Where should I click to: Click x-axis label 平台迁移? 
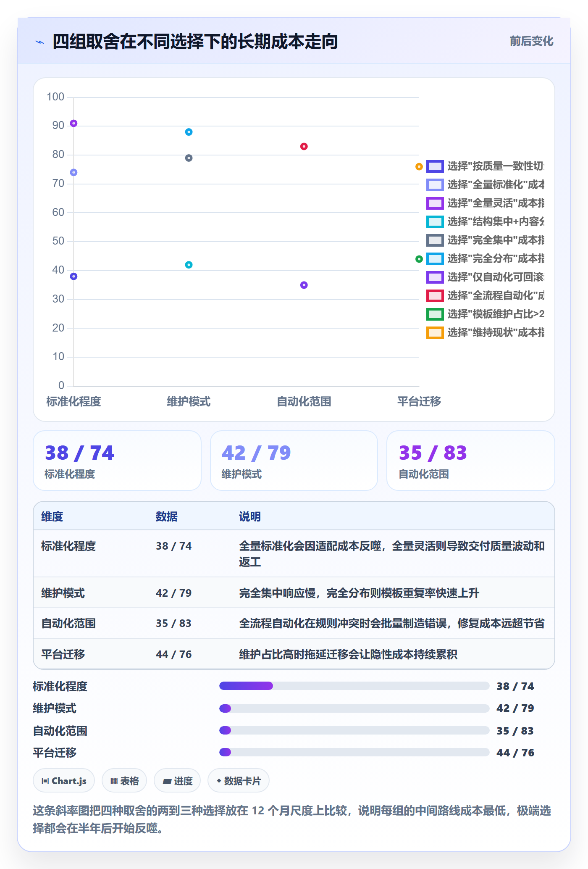pos(419,402)
